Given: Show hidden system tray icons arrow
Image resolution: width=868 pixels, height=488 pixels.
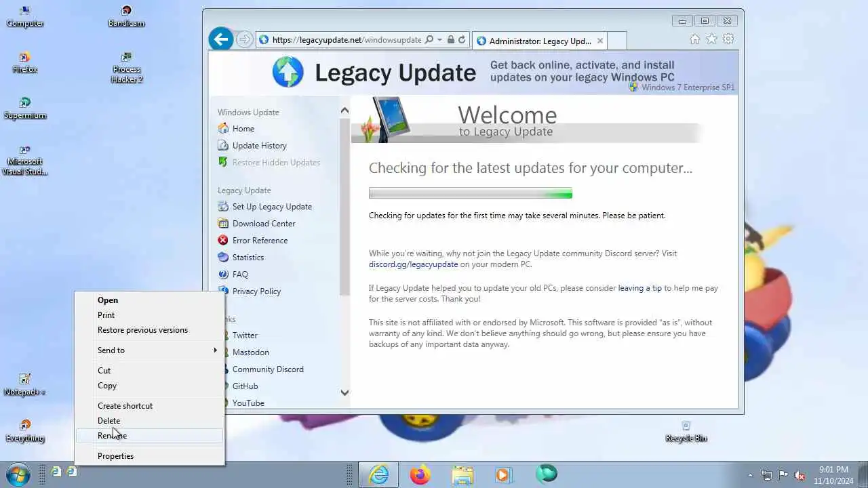Looking at the screenshot, I should tap(750, 475).
